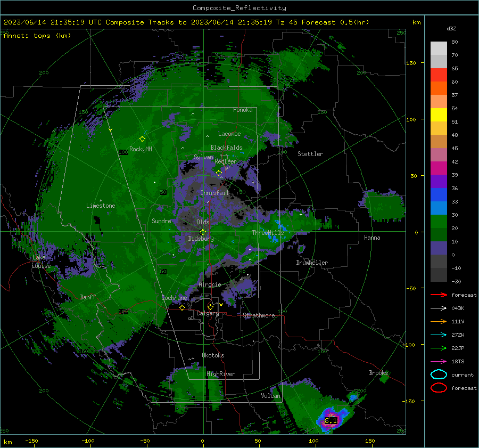Click the 18TS legend label text

coord(458,361)
